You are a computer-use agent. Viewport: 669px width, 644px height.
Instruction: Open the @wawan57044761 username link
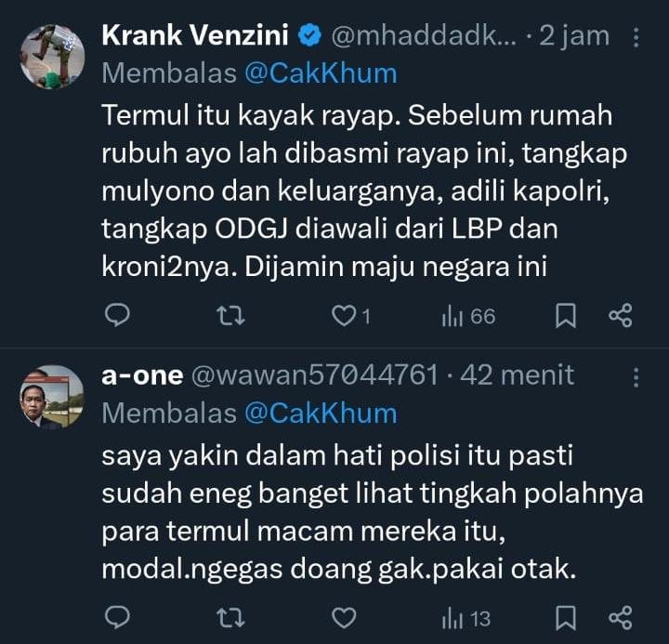313,375
